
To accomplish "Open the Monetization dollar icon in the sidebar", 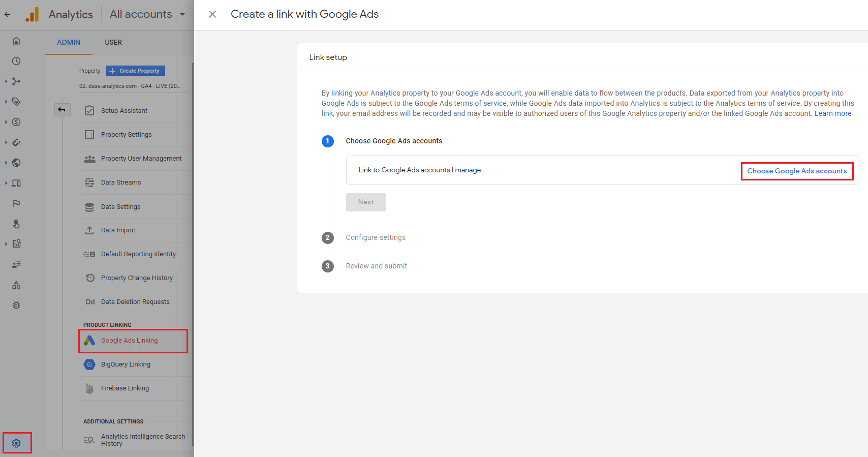I will point(16,122).
